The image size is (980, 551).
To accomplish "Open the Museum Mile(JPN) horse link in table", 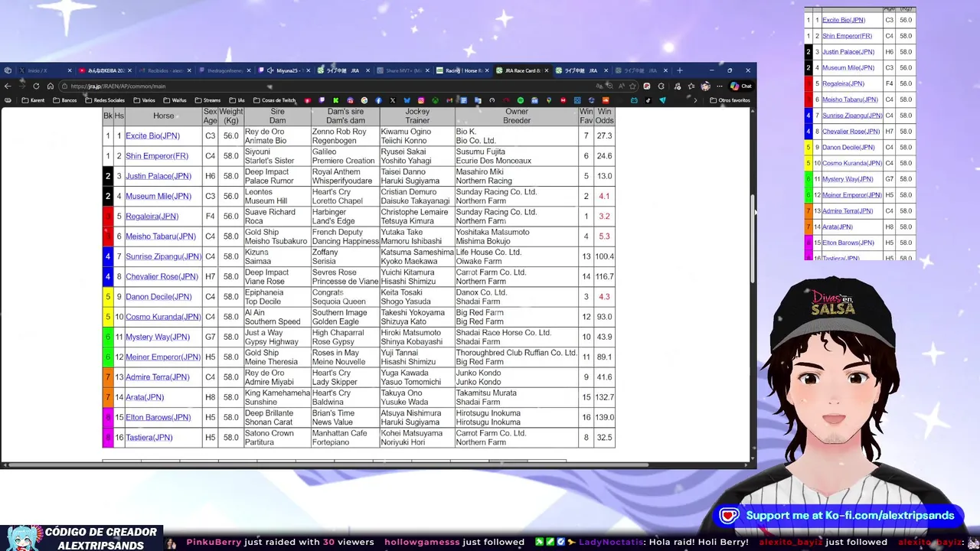I will click(x=157, y=197).
